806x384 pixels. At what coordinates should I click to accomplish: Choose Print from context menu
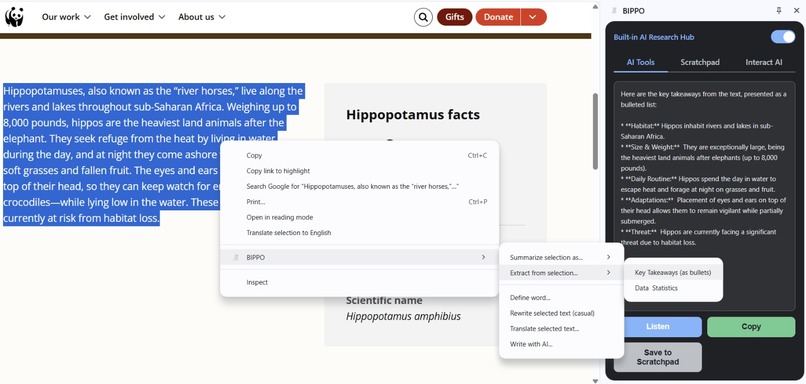point(360,202)
